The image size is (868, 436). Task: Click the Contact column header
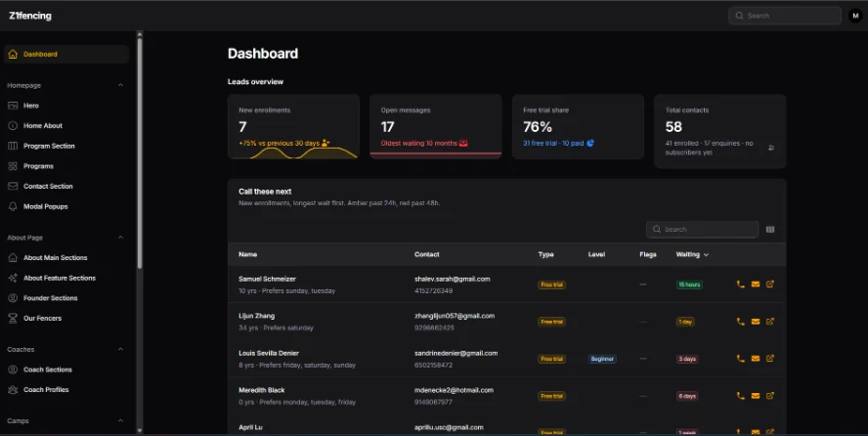point(427,254)
